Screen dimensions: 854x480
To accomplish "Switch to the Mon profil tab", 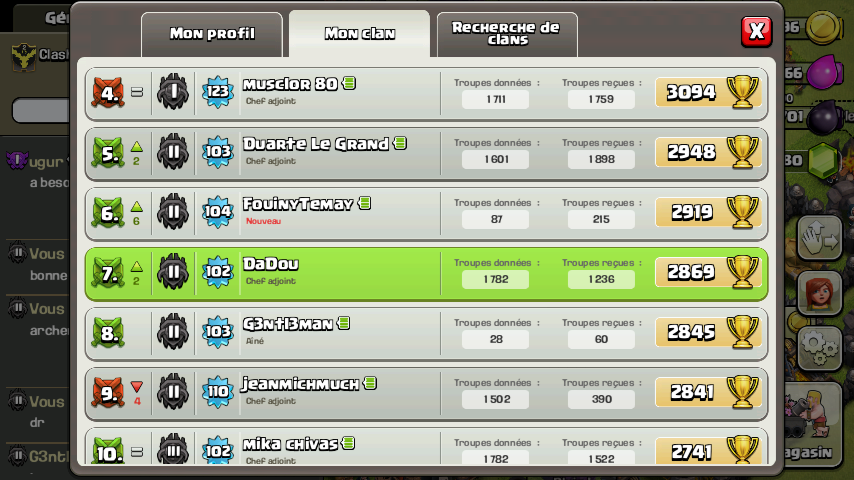I will pyautogui.click(x=212, y=34).
